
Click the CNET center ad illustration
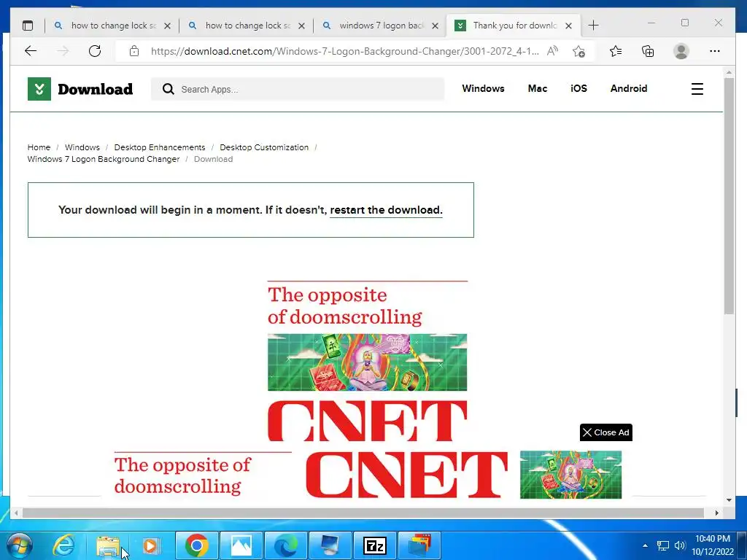pyautogui.click(x=368, y=362)
